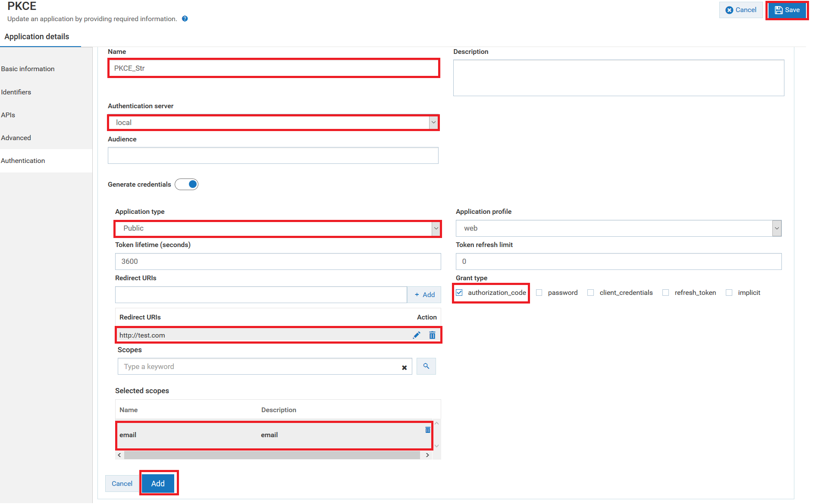Click the delete icon for http://test.com

pyautogui.click(x=433, y=335)
